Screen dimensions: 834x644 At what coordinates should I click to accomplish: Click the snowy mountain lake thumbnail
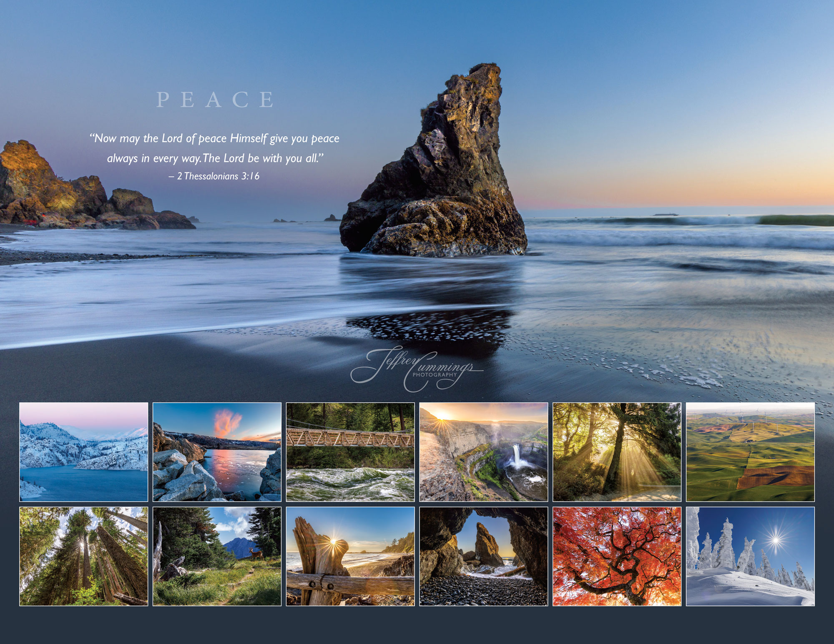(x=84, y=452)
